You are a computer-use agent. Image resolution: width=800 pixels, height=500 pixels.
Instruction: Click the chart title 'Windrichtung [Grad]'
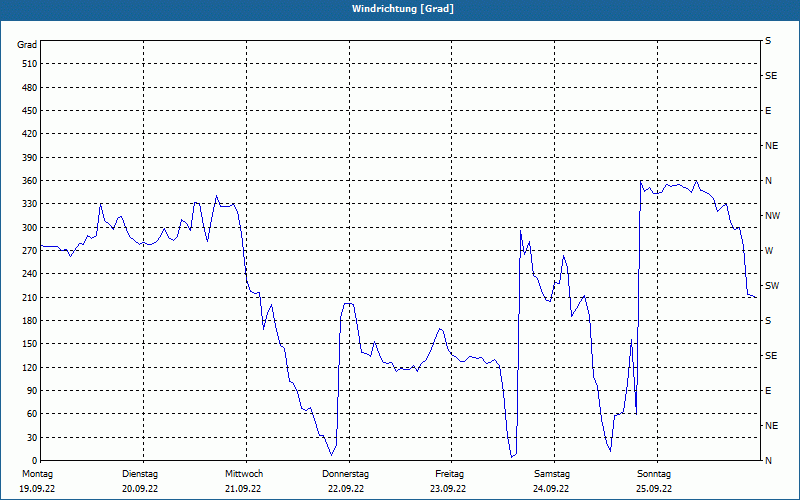[403, 9]
